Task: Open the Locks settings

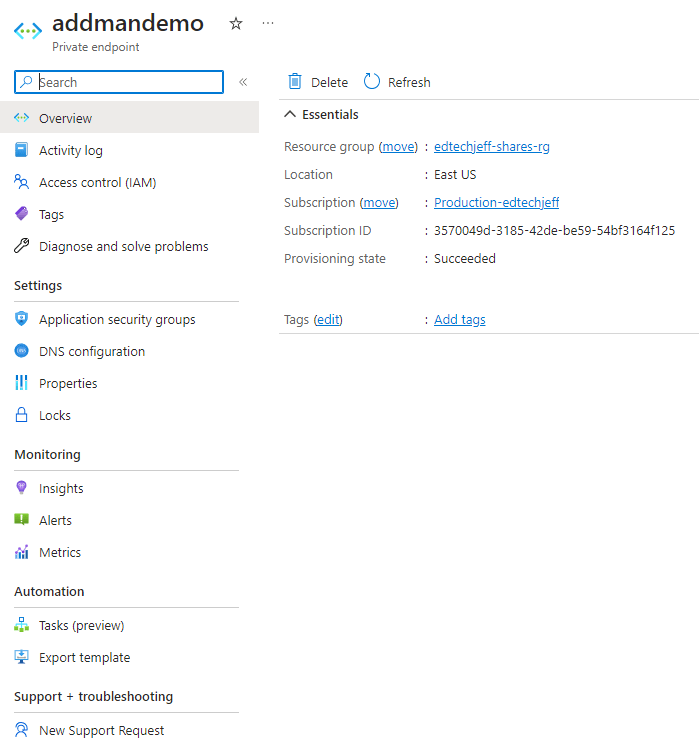Action: [54, 415]
